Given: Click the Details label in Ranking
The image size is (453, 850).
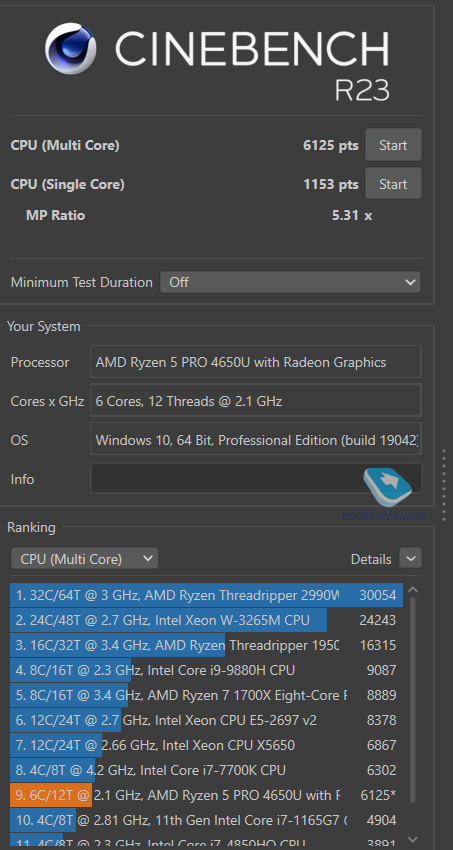Looking at the screenshot, I should [371, 559].
